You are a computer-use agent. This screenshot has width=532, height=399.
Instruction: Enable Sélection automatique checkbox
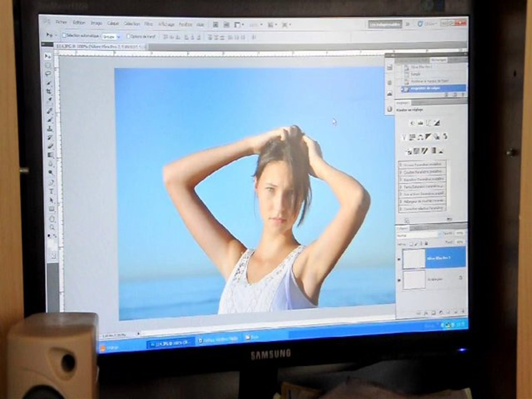coord(64,35)
